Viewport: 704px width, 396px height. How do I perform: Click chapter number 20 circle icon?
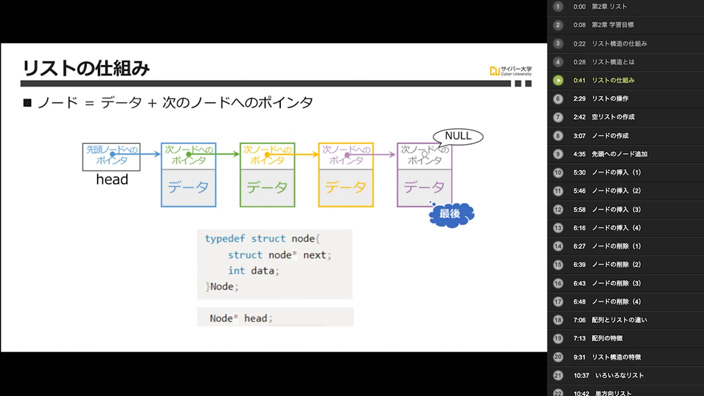click(558, 357)
